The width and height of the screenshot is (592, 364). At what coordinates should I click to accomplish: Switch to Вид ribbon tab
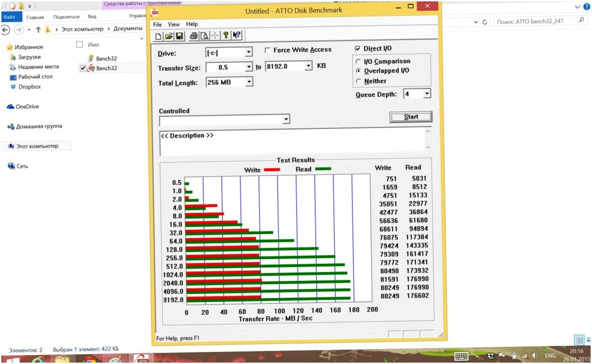(x=92, y=16)
